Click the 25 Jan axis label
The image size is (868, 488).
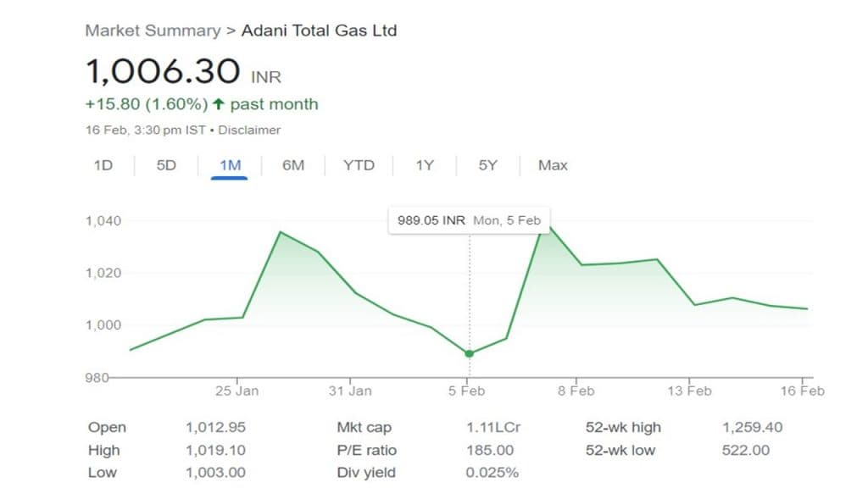tap(236, 391)
